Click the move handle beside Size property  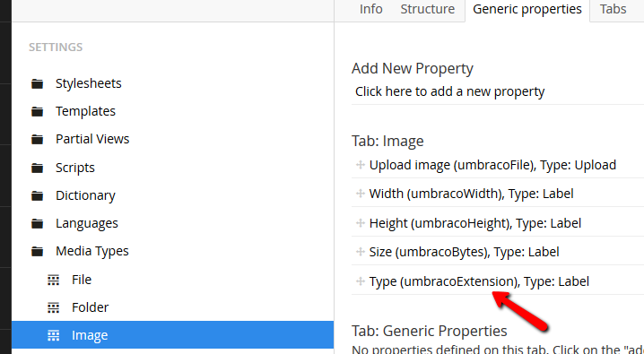[361, 252]
